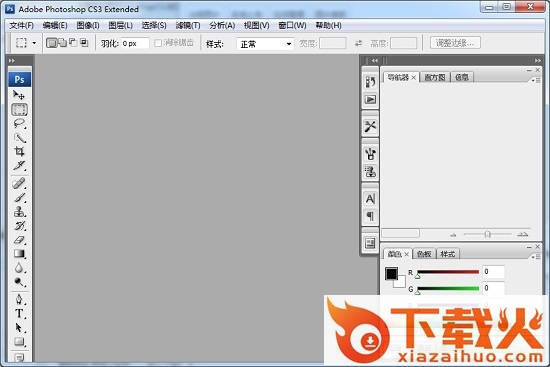
Task: Open the 图层(L) menu
Action: click(x=120, y=25)
